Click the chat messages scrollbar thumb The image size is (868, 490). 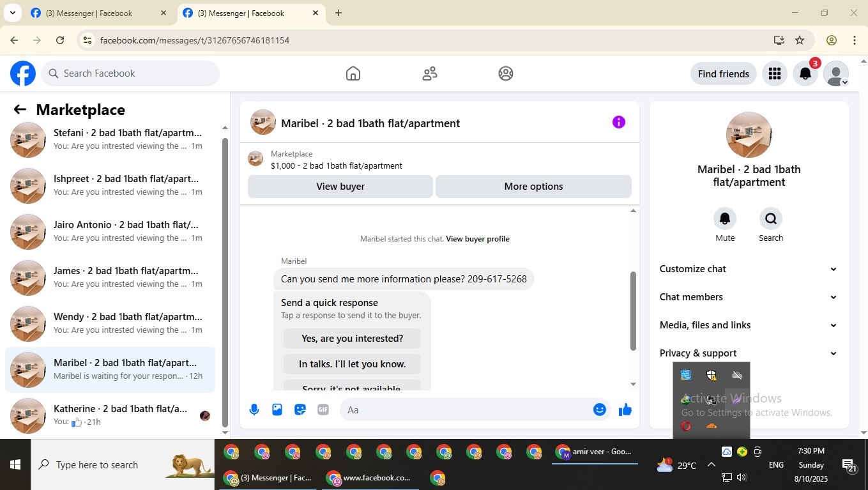pos(633,311)
